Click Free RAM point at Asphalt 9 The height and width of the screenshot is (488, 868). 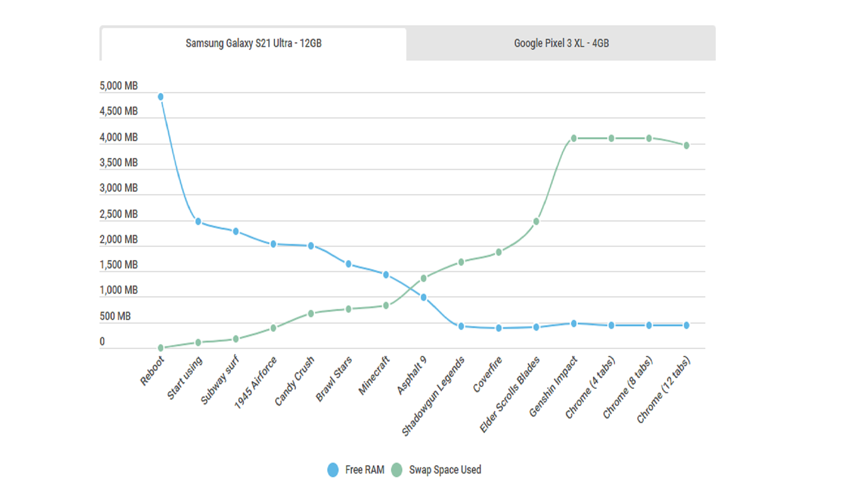[x=424, y=297]
